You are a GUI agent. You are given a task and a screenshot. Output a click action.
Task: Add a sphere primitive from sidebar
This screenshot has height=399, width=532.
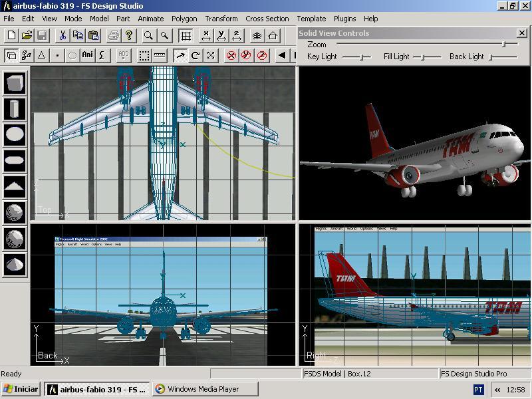[15, 213]
